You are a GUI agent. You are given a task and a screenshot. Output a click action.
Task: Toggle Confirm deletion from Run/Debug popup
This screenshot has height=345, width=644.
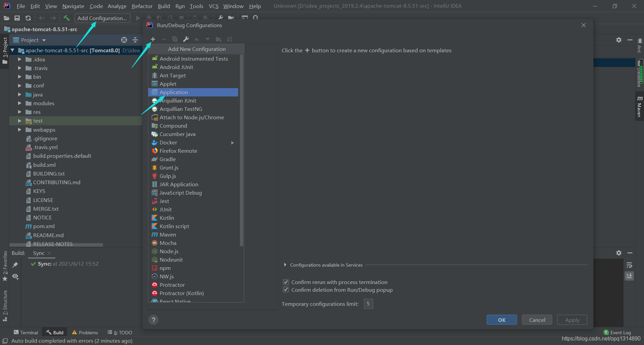click(x=286, y=290)
